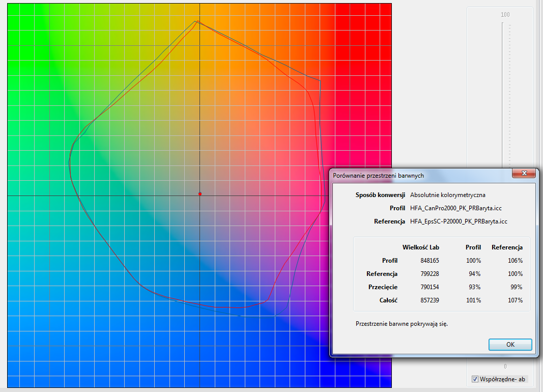Confirm the comparison dialog with OK
Screen dimensions: 543x392
(x=510, y=345)
